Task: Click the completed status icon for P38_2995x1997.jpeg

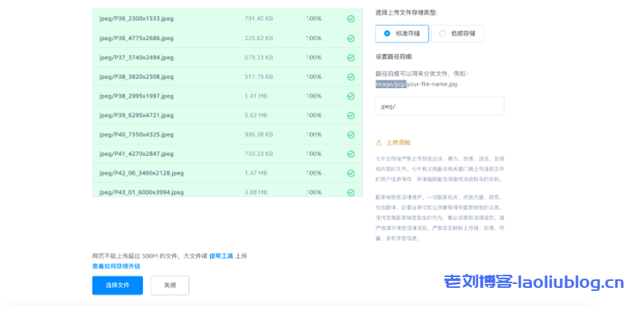Action: (x=351, y=96)
